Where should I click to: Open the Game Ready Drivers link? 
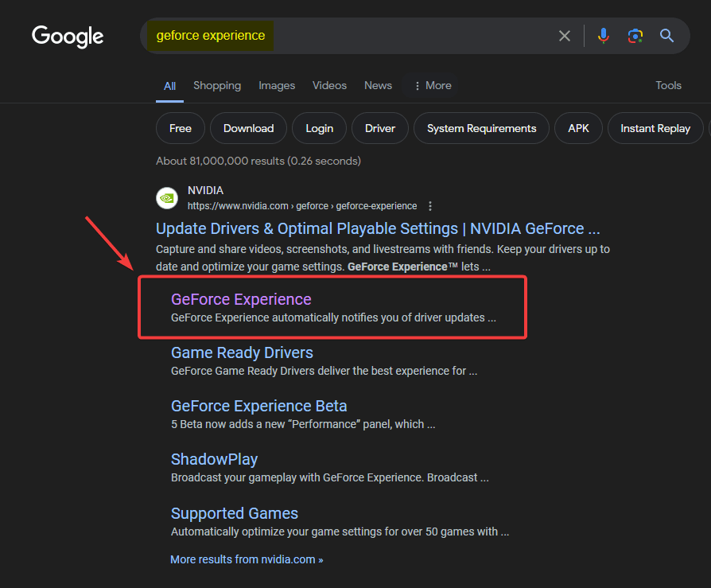tap(242, 352)
